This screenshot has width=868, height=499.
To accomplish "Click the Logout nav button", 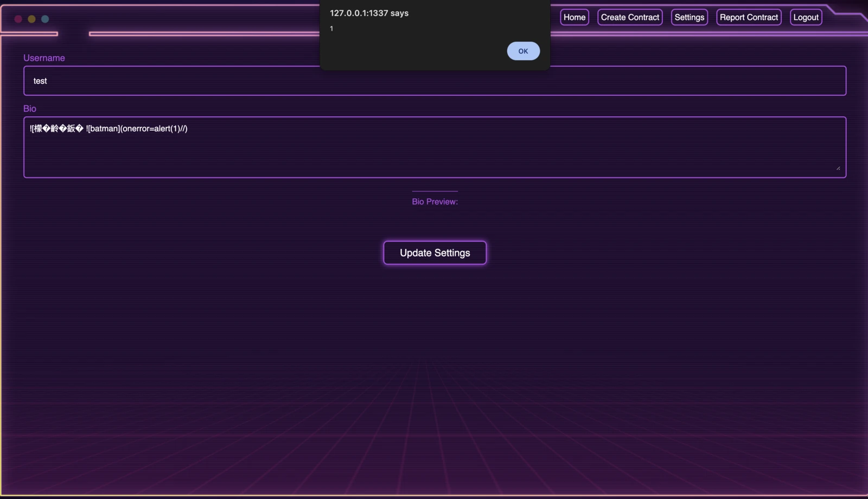I will (x=806, y=17).
